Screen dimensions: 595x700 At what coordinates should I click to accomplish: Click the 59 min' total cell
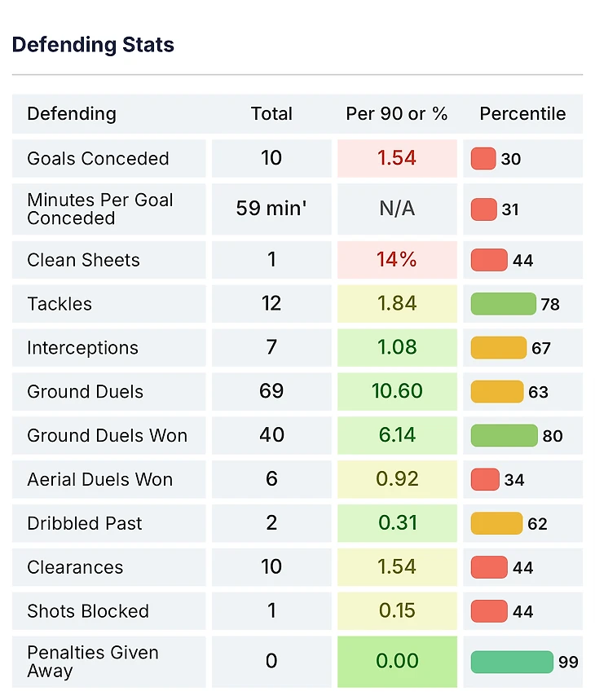(x=271, y=209)
